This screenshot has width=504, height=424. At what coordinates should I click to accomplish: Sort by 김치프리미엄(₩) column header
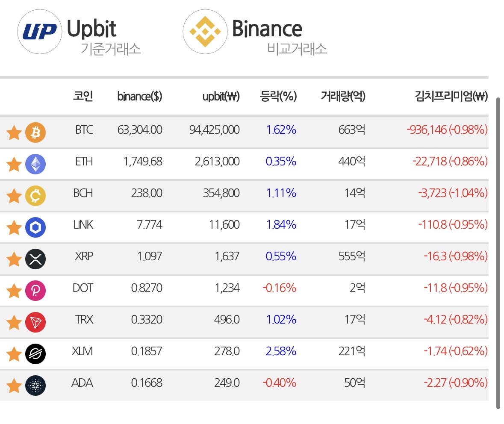(451, 96)
